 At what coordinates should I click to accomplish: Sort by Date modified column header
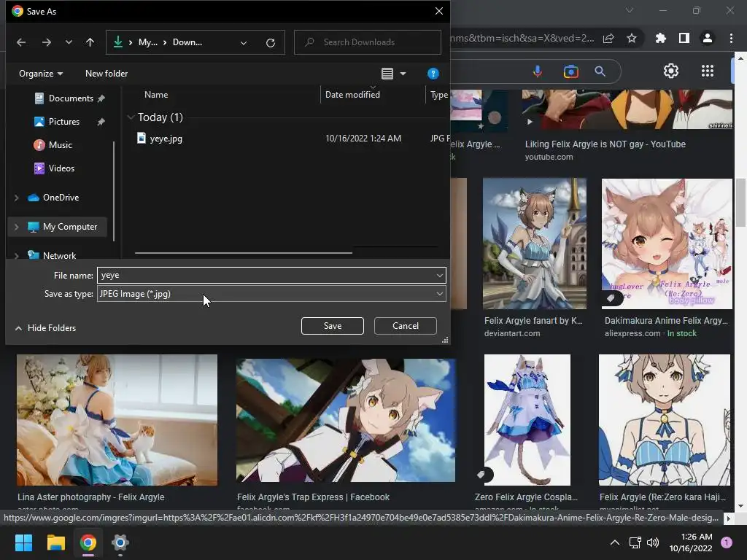point(352,95)
